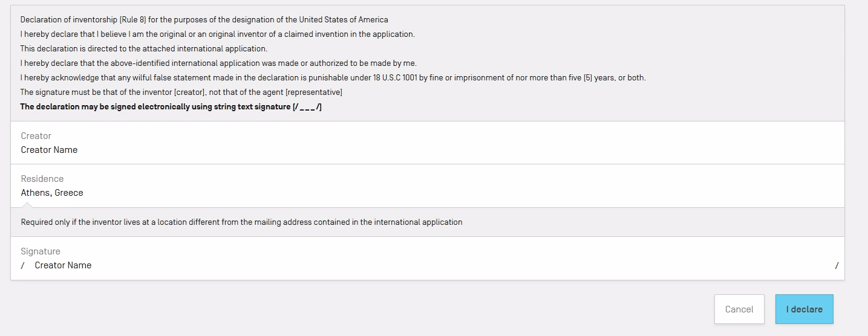Image resolution: width=868 pixels, height=336 pixels.
Task: Click the Signature field's 'Creator Name' text
Action: coord(63,265)
